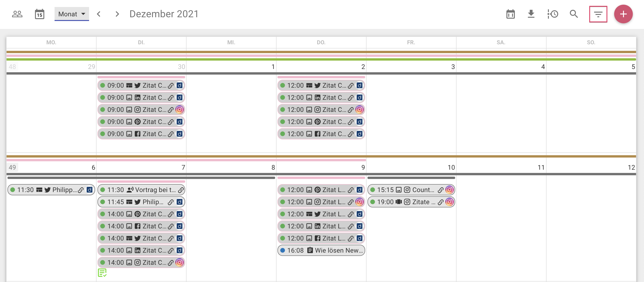Image resolution: width=644 pixels, height=282 pixels.
Task: Click week number 49 label
Action: tap(12, 167)
